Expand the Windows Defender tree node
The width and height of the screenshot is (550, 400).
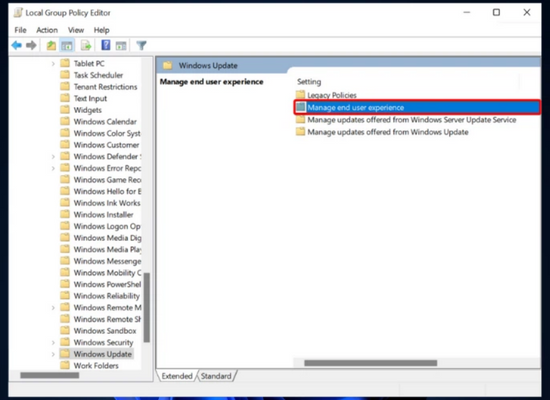53,156
